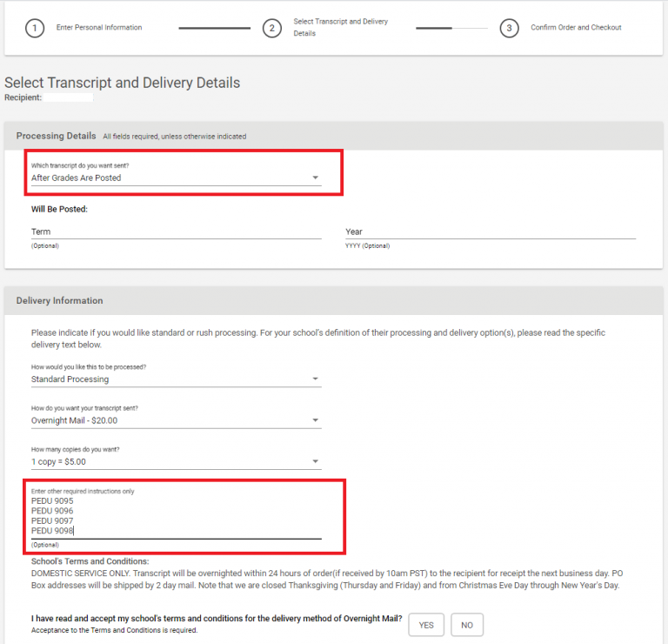Click progress bar between steps 2 and 3
668x644 pixels.
(x=451, y=28)
